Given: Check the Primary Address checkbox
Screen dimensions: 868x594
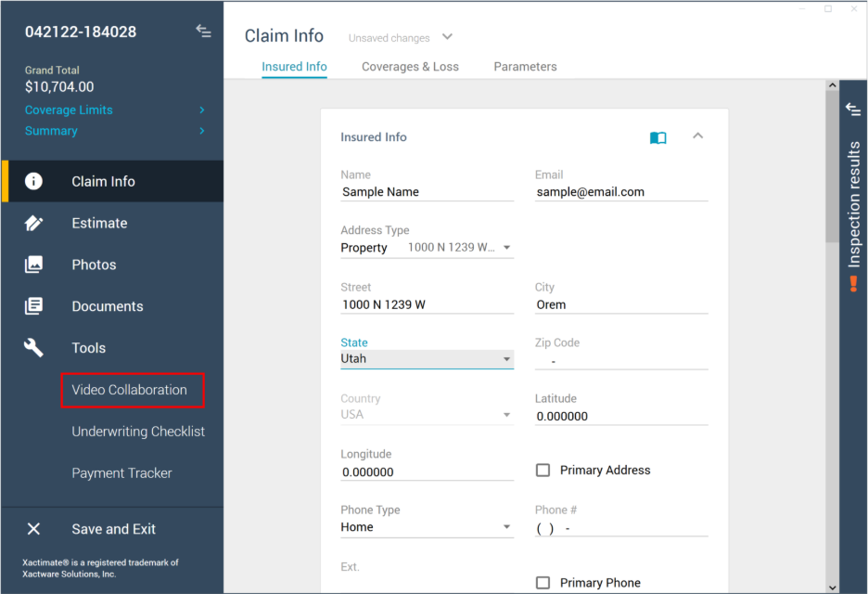Looking at the screenshot, I should [543, 471].
